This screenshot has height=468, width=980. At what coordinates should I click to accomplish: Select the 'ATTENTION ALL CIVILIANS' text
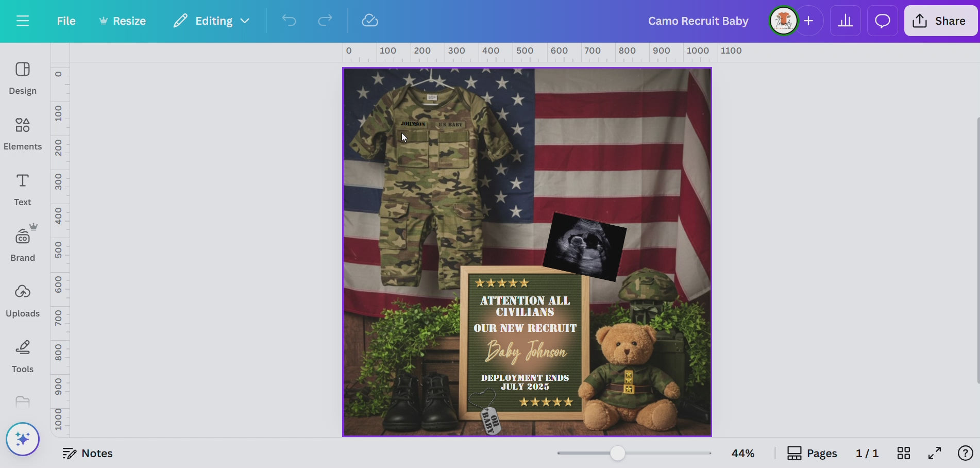tap(525, 306)
